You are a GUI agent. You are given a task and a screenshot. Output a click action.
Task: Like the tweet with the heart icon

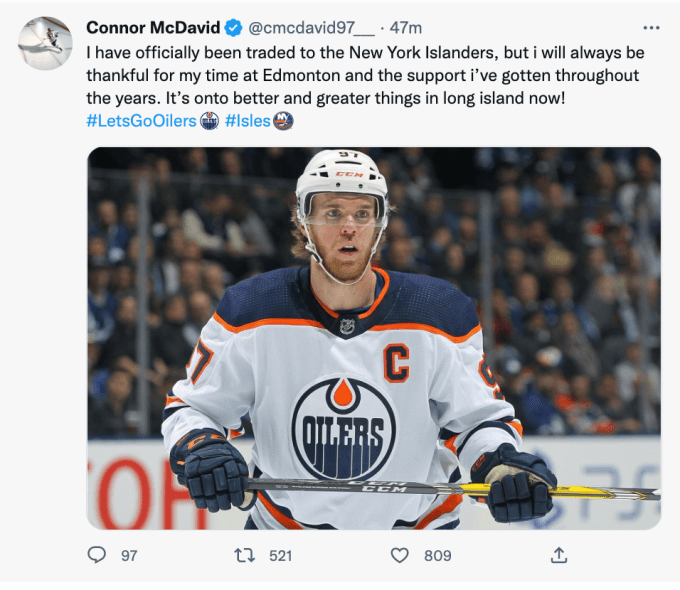pyautogui.click(x=399, y=555)
